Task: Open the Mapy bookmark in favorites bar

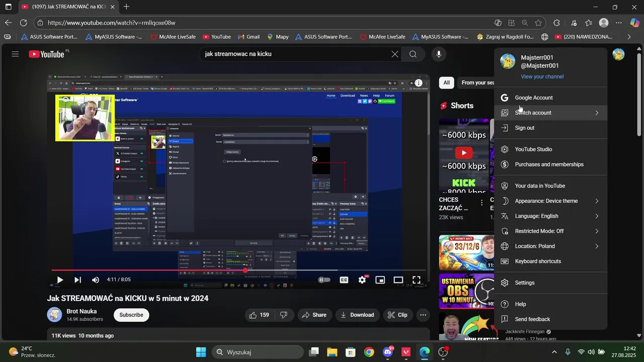Action: (x=278, y=37)
